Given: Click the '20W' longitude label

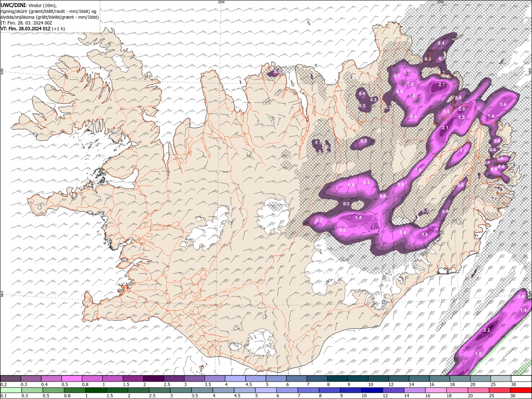Looking at the screenshot, I should pos(221,2).
